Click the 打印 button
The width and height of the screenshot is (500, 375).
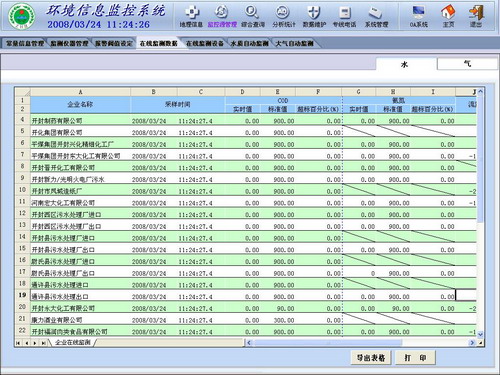[415, 358]
